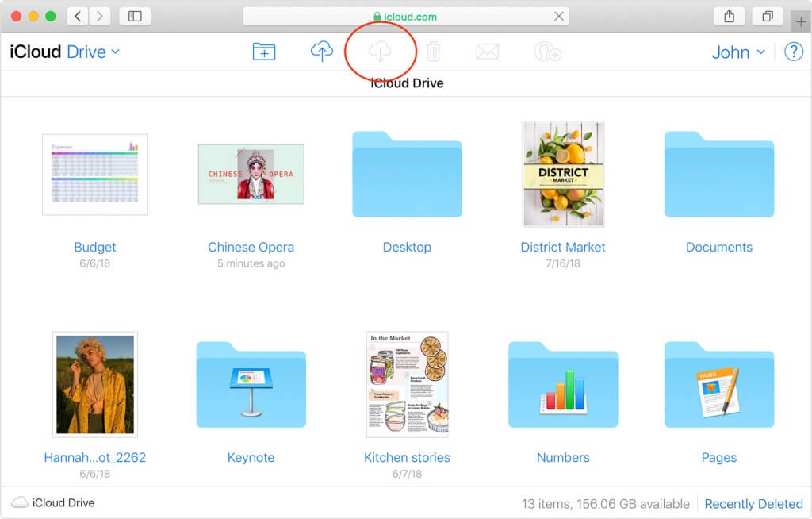
Task: Select the Budget spreadsheet thumbnail
Action: click(x=95, y=175)
